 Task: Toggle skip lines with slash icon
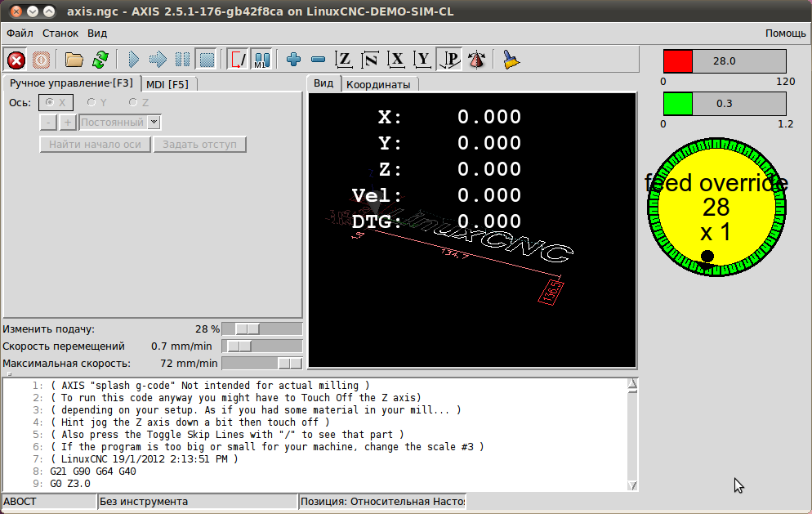(239, 60)
